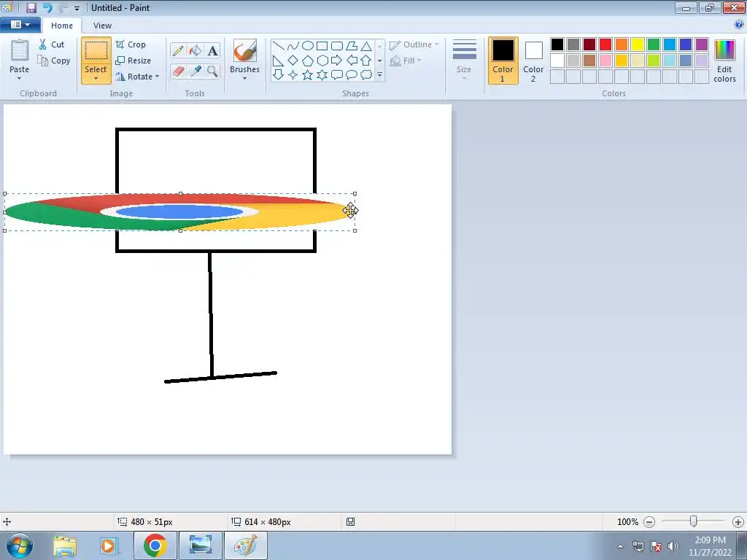The image size is (747, 560).
Task: Move the zoom slider handle
Action: 694,521
